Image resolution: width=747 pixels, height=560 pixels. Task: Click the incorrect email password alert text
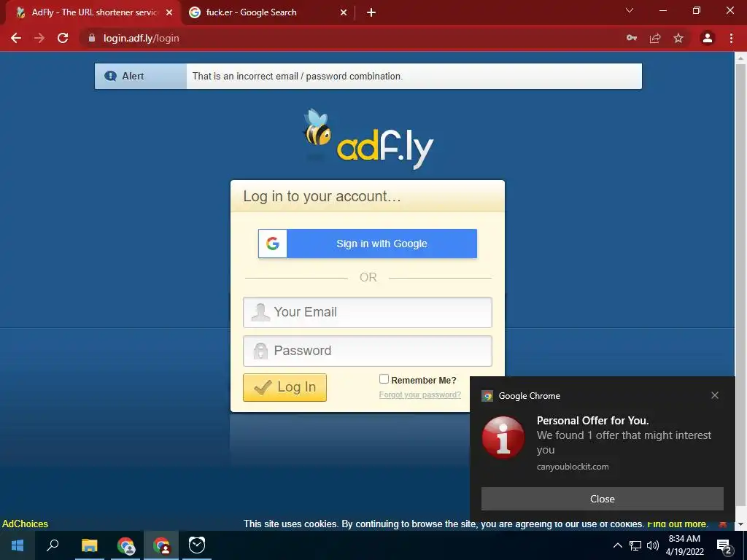298,76
